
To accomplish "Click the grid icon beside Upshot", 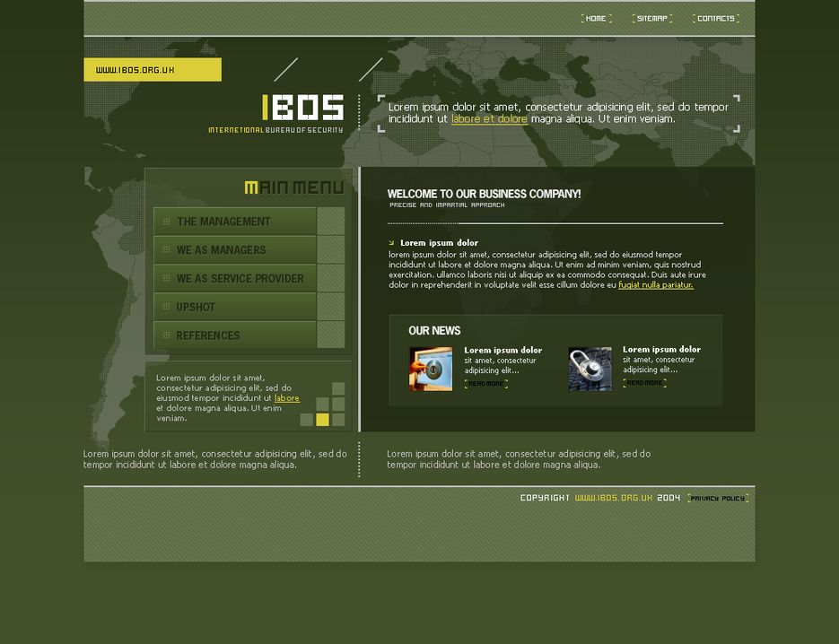I will (166, 307).
